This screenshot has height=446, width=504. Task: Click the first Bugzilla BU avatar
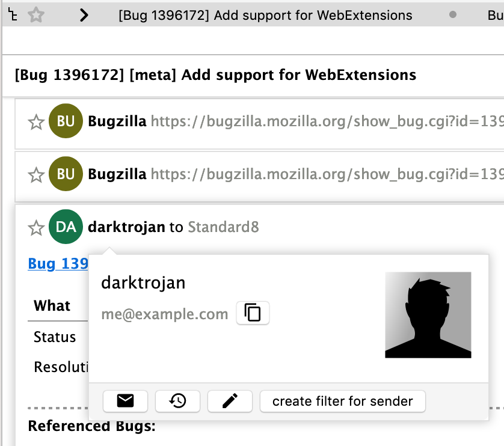pos(66,121)
